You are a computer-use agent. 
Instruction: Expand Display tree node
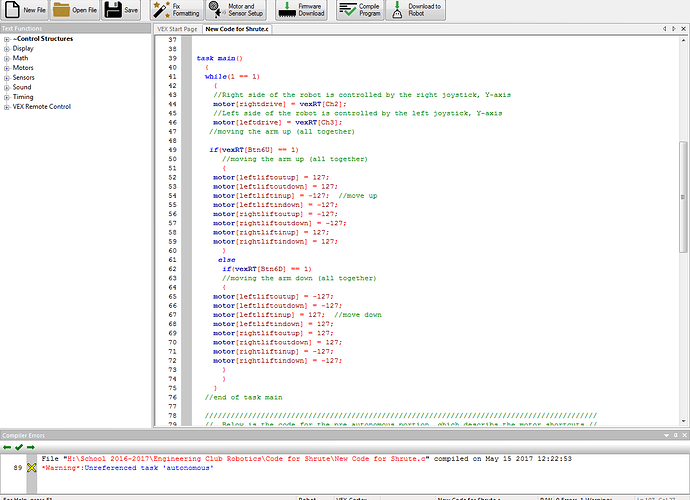(x=7, y=49)
